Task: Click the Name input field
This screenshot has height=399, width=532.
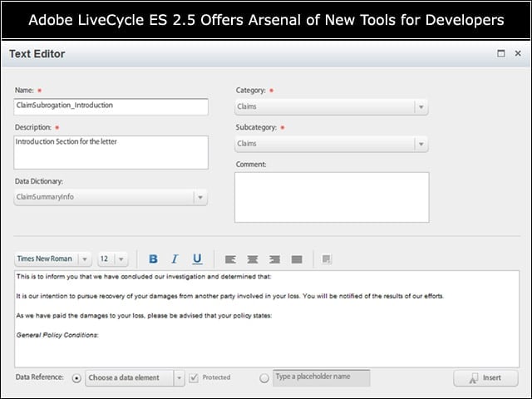Action: click(111, 106)
